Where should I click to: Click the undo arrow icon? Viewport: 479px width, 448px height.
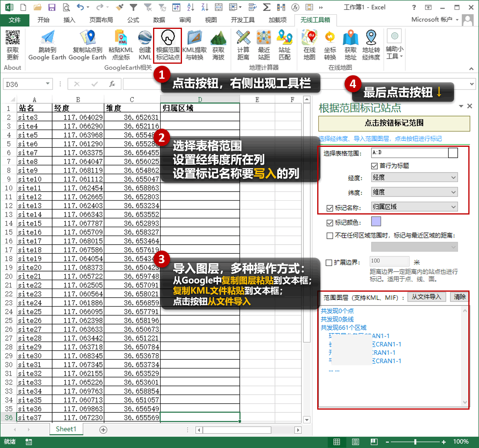point(80,7)
